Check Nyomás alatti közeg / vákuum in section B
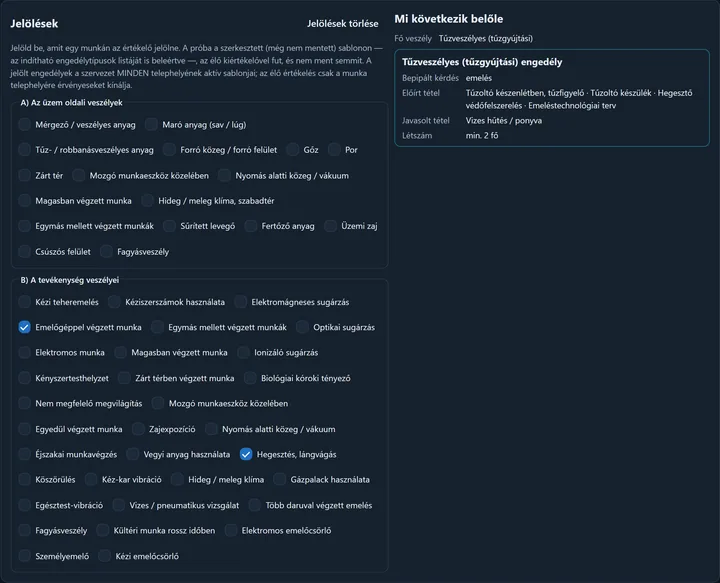Image resolution: width=720 pixels, height=583 pixels. pyautogui.click(x=211, y=429)
